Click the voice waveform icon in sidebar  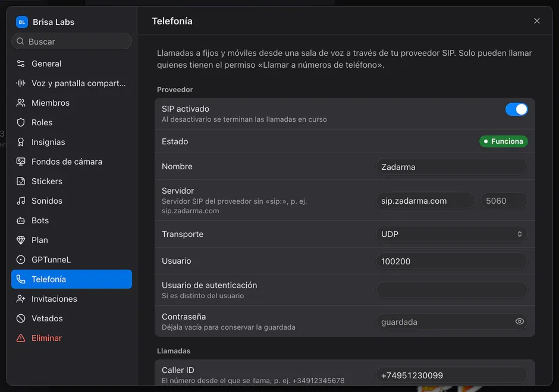click(x=21, y=83)
